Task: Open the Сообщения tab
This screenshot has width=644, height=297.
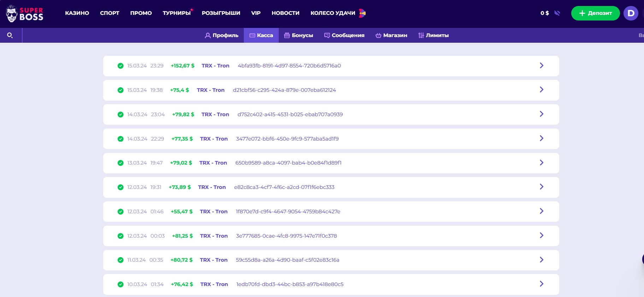Action: click(x=344, y=35)
